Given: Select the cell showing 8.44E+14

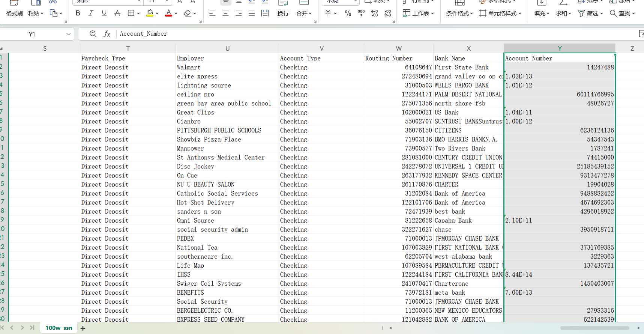Looking at the screenshot, I should click(560, 275).
